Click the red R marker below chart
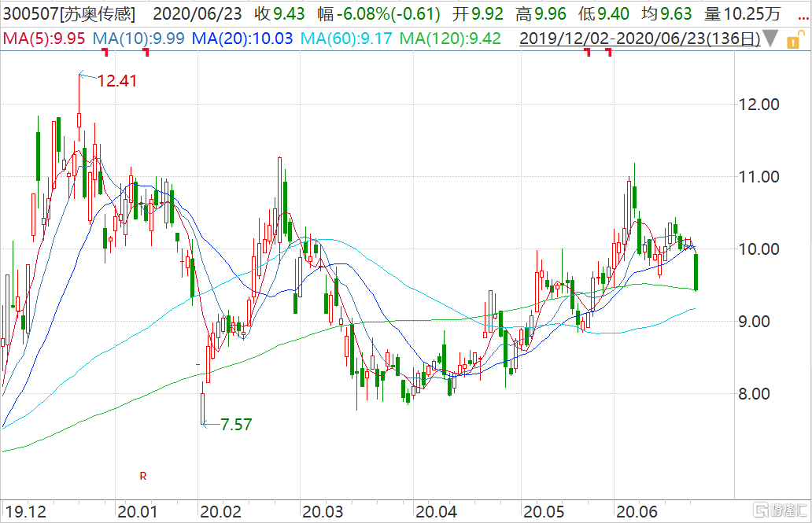 click(x=143, y=476)
